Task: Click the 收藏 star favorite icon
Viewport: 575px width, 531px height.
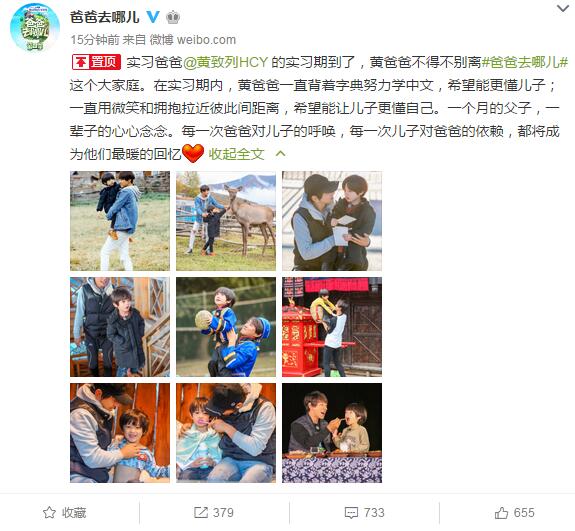Action: (49, 512)
